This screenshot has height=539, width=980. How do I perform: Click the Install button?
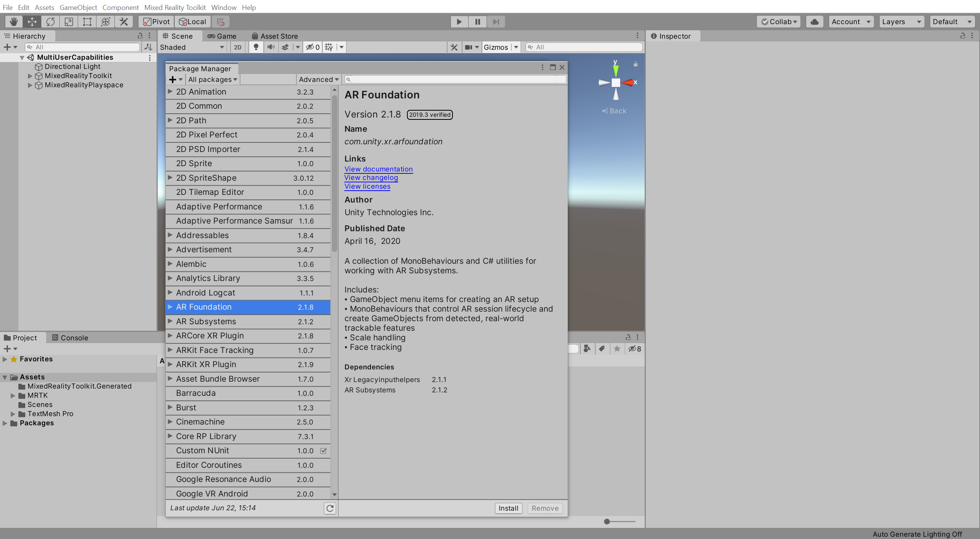(x=508, y=508)
